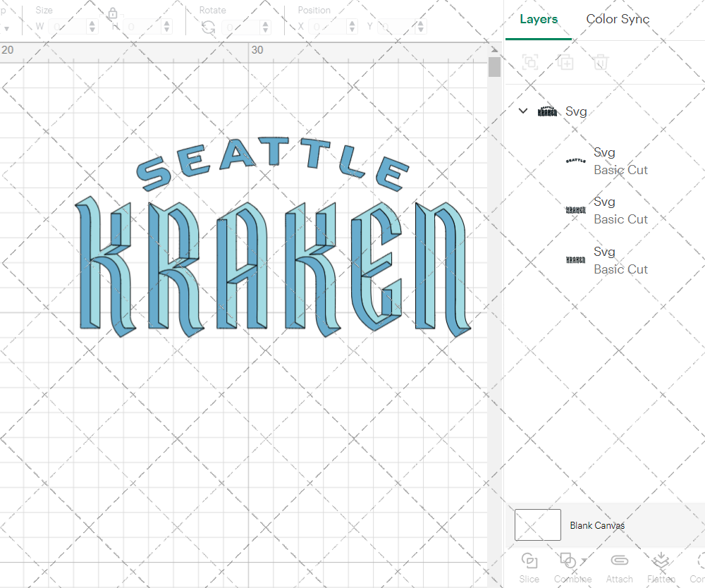The image size is (705, 588).
Task: Click the Slice tool
Action: click(529, 568)
